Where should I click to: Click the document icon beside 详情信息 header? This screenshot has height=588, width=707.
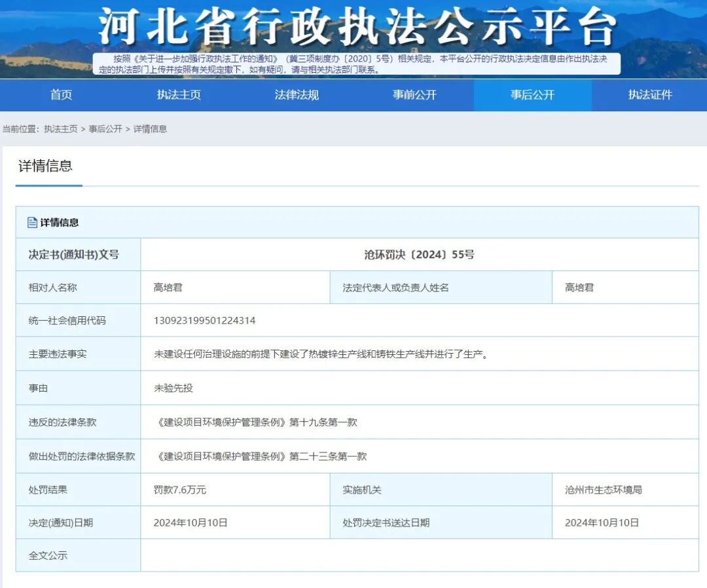point(32,223)
